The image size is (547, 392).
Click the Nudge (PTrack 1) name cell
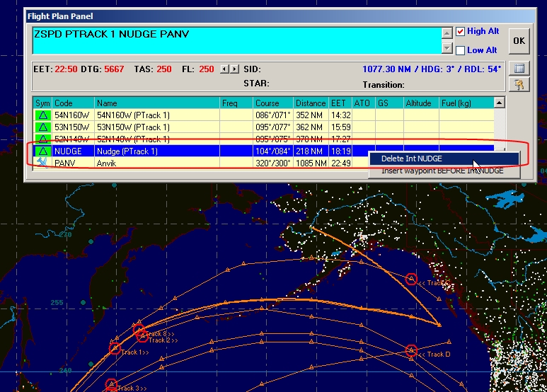157,151
